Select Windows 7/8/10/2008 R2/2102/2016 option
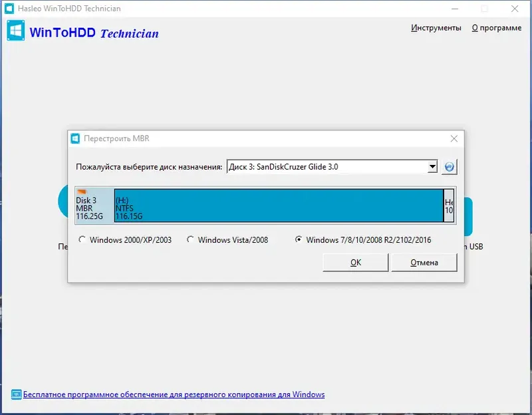This screenshot has width=532, height=415. (x=300, y=240)
